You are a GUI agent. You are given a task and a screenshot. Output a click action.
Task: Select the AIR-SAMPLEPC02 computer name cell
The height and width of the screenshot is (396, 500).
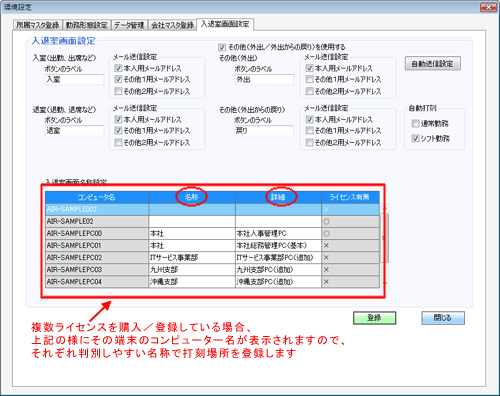(x=97, y=258)
